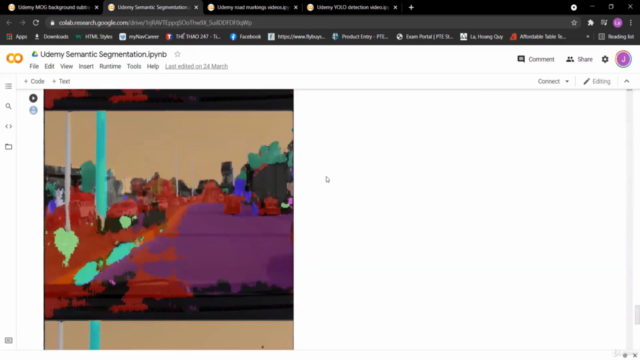Open the Tools menu
Viewport: 640px width, 360px height.
(134, 66)
